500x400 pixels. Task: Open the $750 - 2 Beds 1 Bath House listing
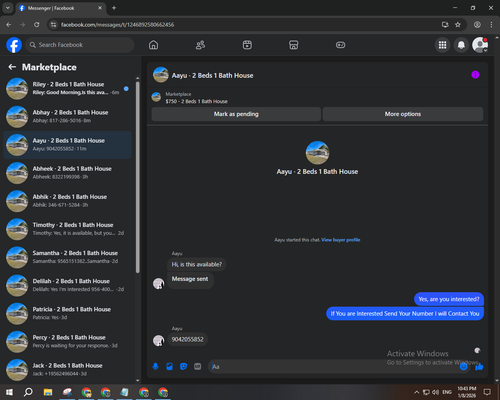pos(196,101)
